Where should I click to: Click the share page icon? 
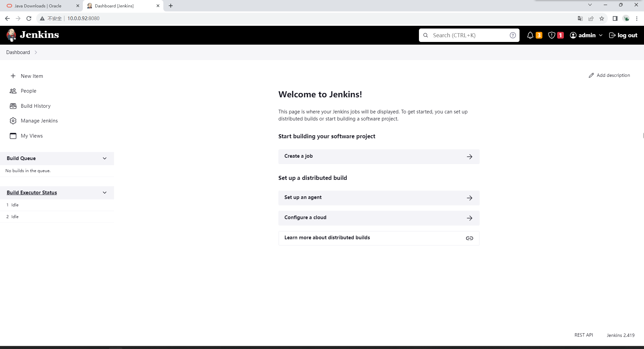coord(591,18)
